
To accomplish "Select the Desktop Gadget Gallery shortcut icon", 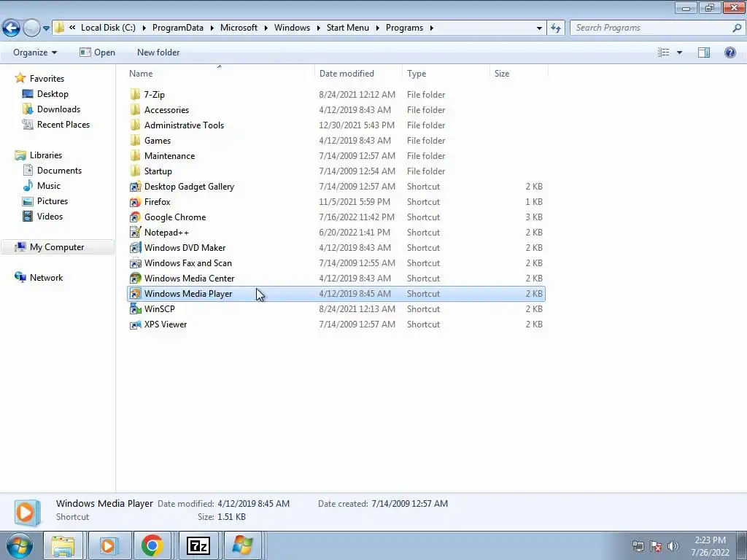I will click(x=135, y=186).
